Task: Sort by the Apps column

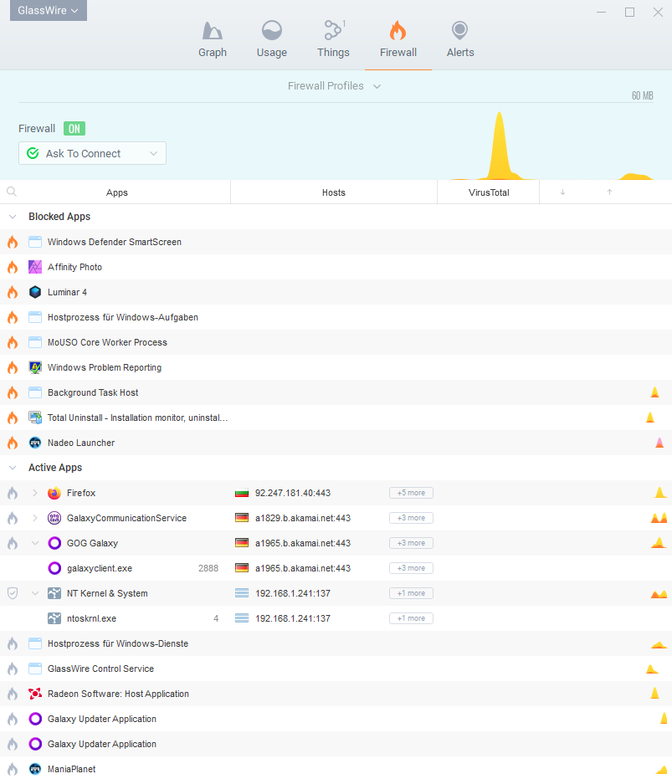Action: 117,192
